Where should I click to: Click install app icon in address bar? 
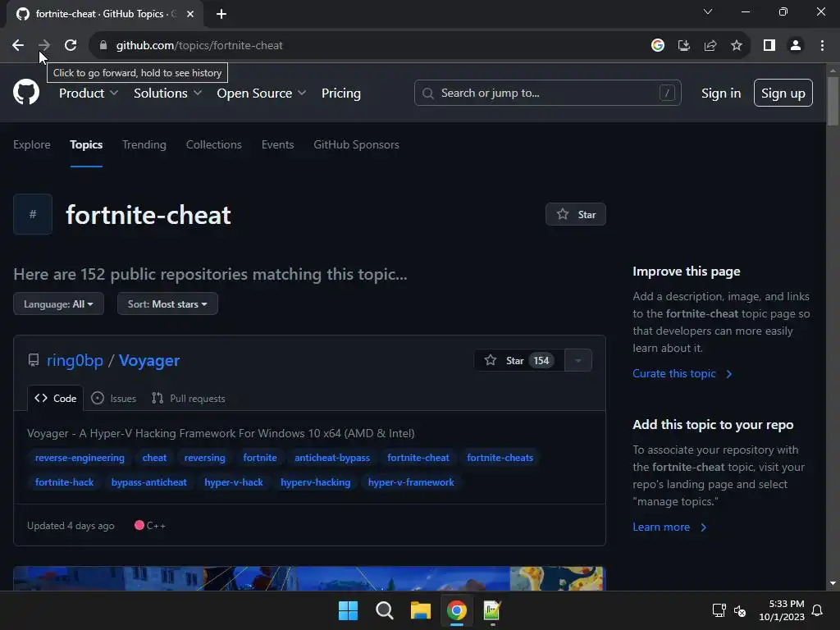coord(684,46)
